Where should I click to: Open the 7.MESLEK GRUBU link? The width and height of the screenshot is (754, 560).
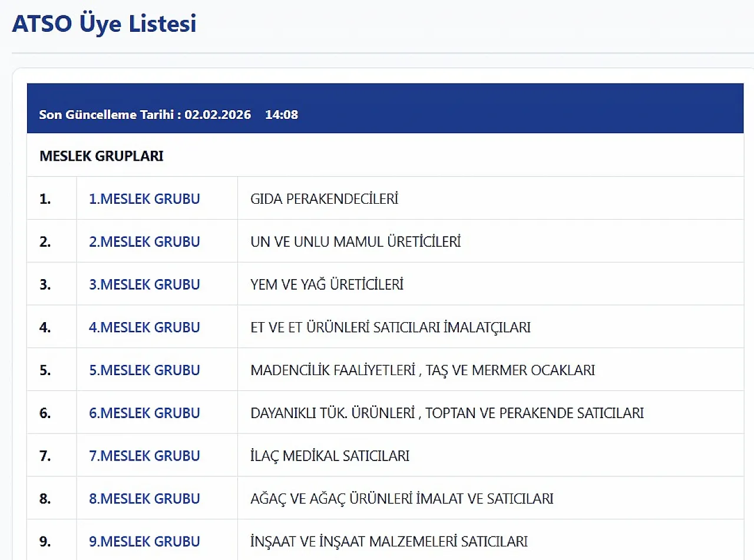coord(144,456)
